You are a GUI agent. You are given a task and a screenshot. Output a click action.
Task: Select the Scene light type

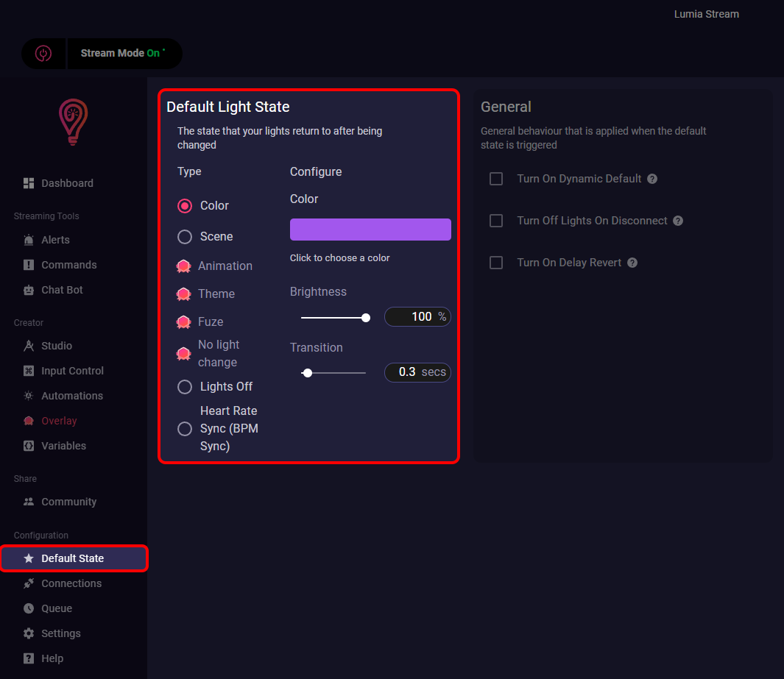(x=185, y=237)
